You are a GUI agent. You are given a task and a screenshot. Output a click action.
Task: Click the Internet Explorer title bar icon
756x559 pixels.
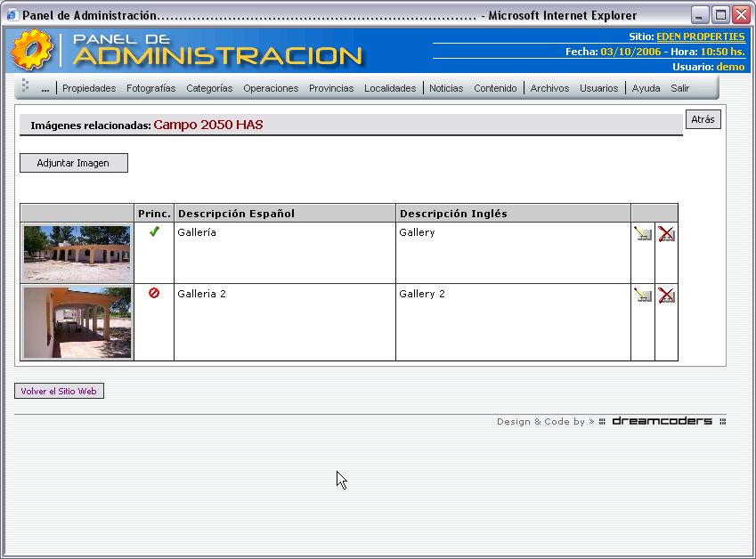[12, 15]
